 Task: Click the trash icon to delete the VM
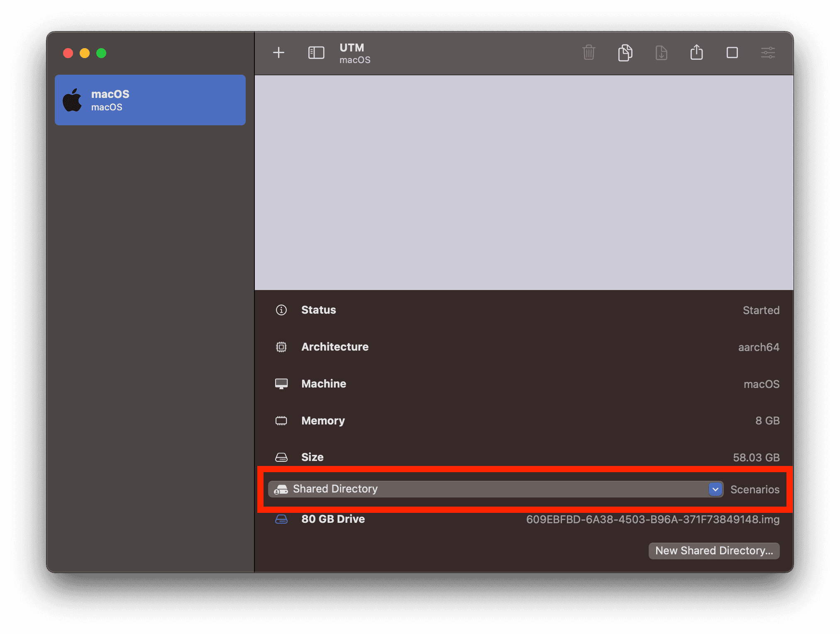point(589,53)
